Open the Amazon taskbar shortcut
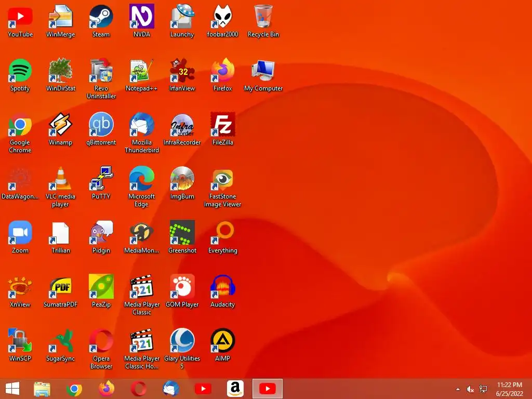This screenshot has width=532, height=399. [235, 389]
